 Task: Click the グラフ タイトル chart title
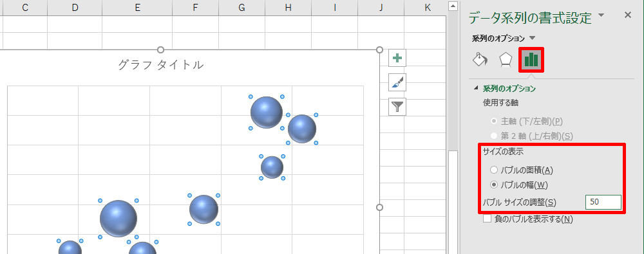[x=160, y=65]
